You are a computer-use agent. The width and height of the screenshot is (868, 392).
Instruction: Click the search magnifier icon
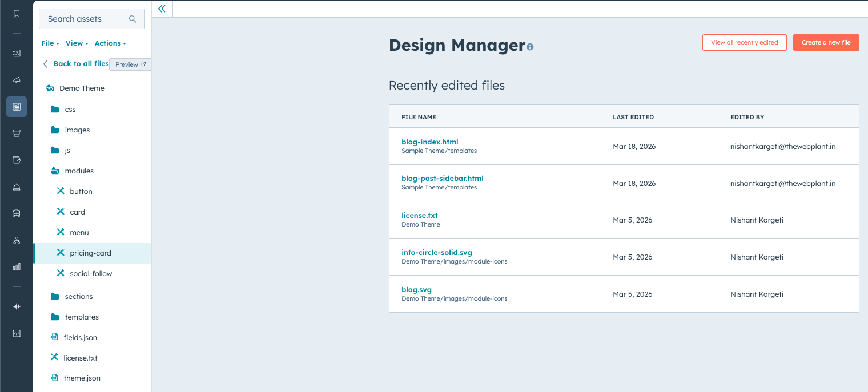coord(132,19)
